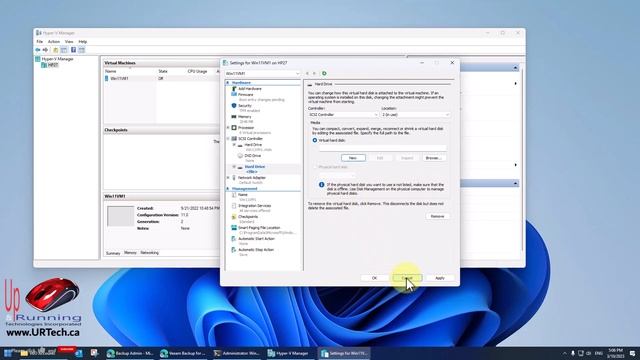This screenshot has height=360, width=640.
Task: Click Back arrow in Hyper-V Manager toolbar
Action: (38, 50)
